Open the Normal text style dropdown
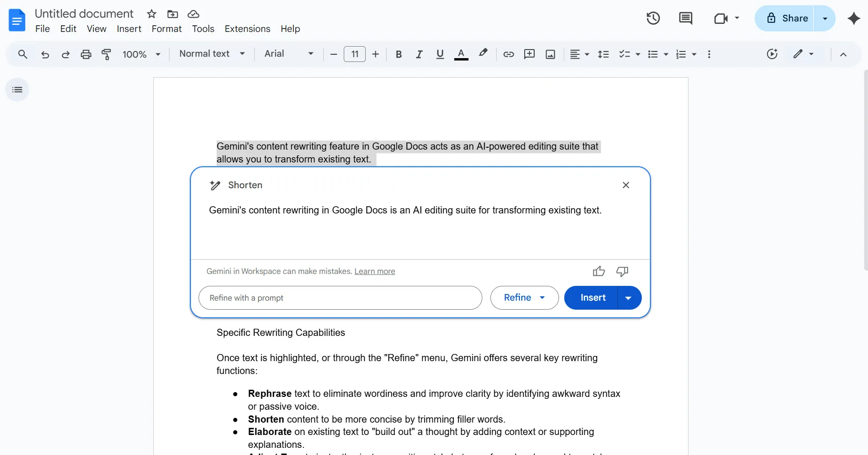 (212, 54)
